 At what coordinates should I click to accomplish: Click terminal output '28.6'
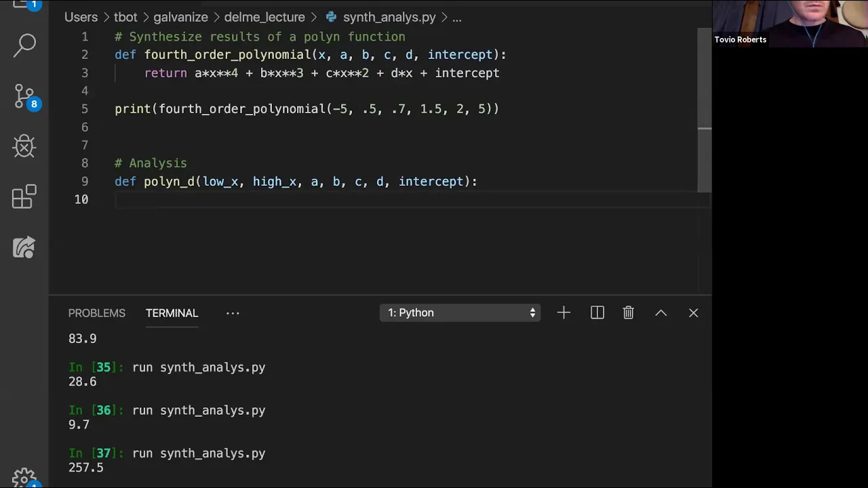83,382
